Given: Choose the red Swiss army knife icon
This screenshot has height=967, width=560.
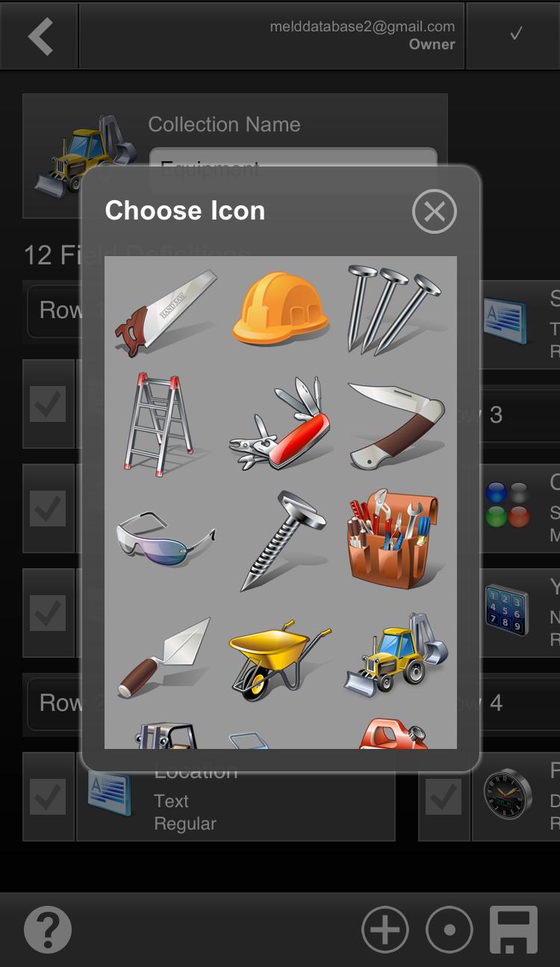Looking at the screenshot, I should point(280,426).
